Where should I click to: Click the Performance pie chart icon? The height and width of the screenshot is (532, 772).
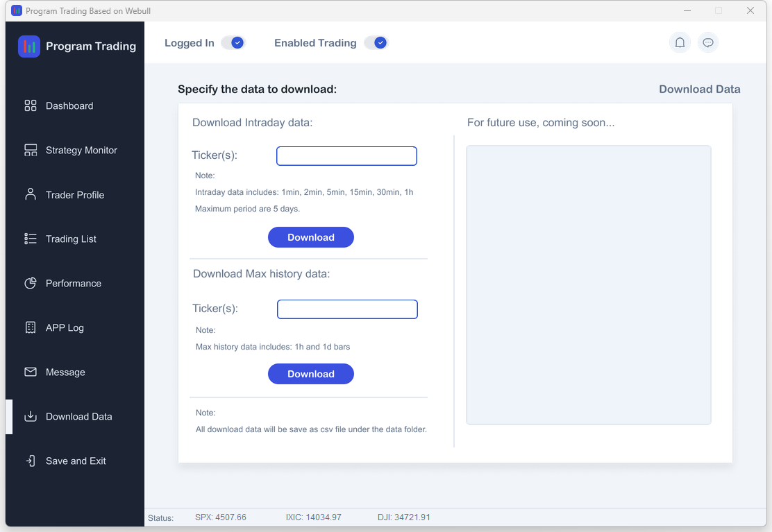31,283
